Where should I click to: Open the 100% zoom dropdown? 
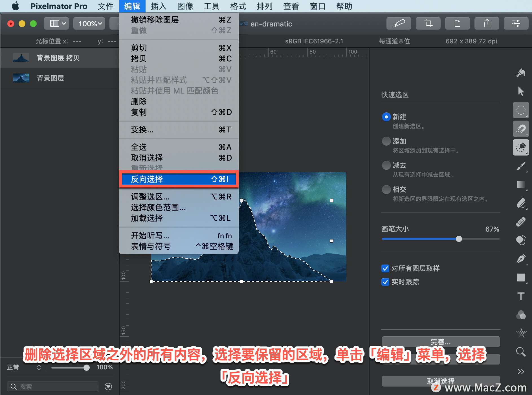point(89,23)
